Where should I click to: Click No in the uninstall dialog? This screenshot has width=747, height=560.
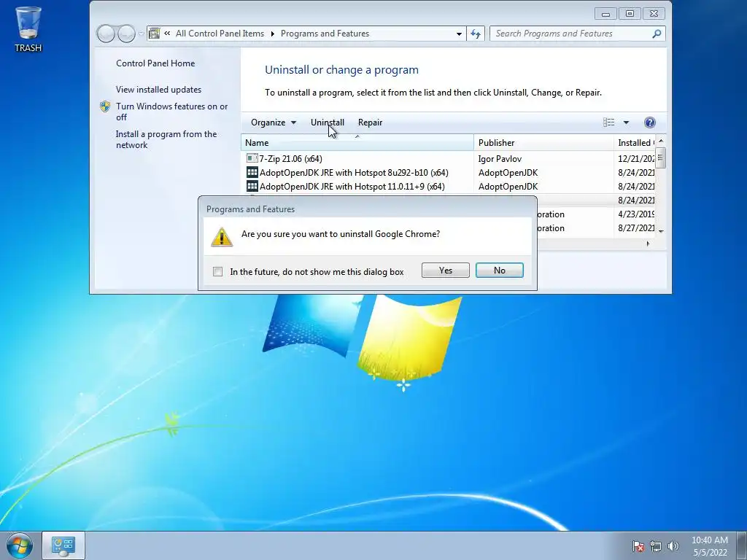[x=499, y=270]
